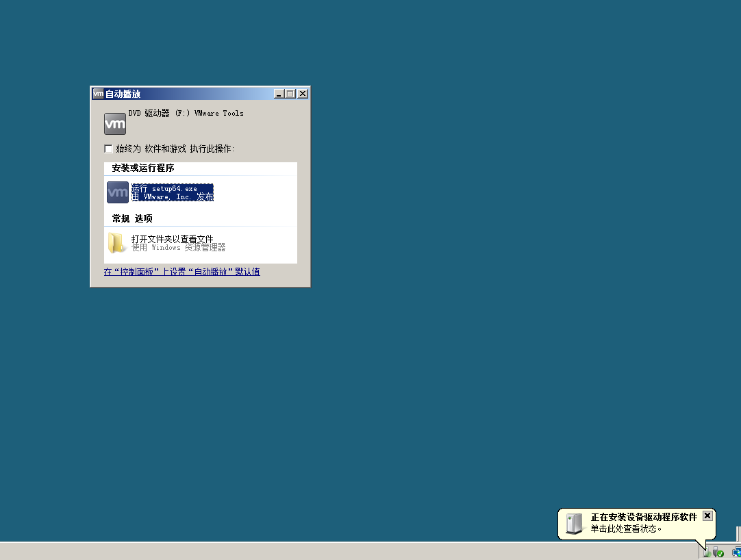Click the VM icon beside setup64.exe entry
Viewport: 741px width, 560px height.
(x=116, y=192)
